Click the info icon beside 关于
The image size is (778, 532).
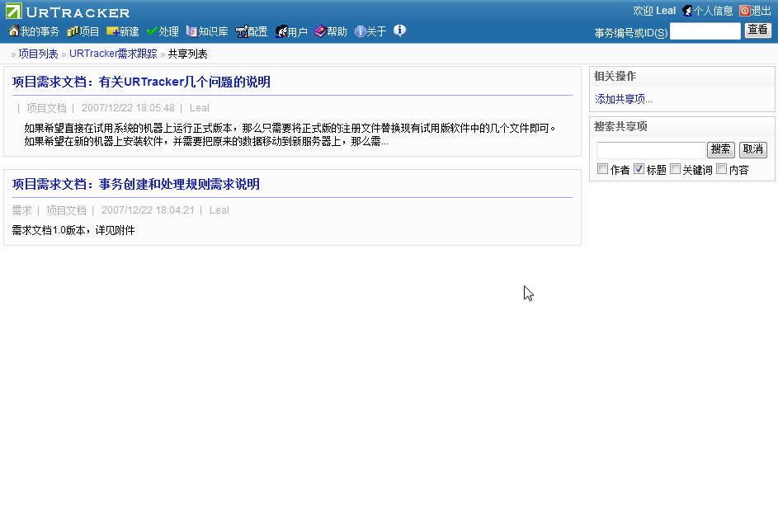pyautogui.click(x=361, y=32)
